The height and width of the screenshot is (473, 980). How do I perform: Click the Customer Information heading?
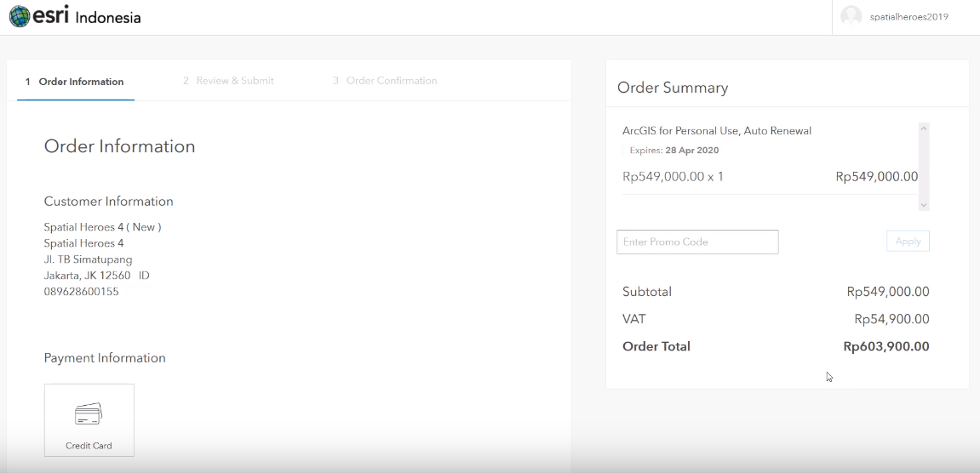click(x=109, y=202)
